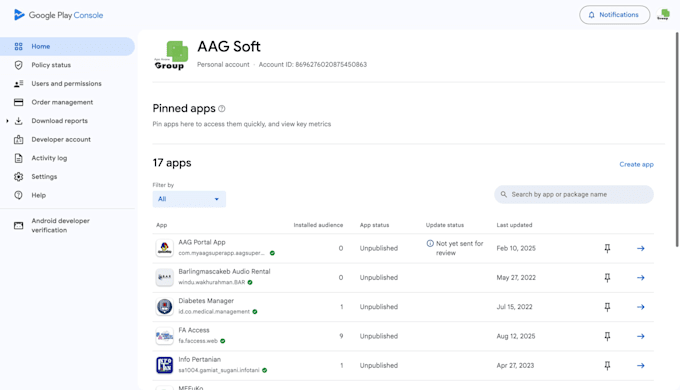Expand Download reports submenu arrow

pos(7,121)
